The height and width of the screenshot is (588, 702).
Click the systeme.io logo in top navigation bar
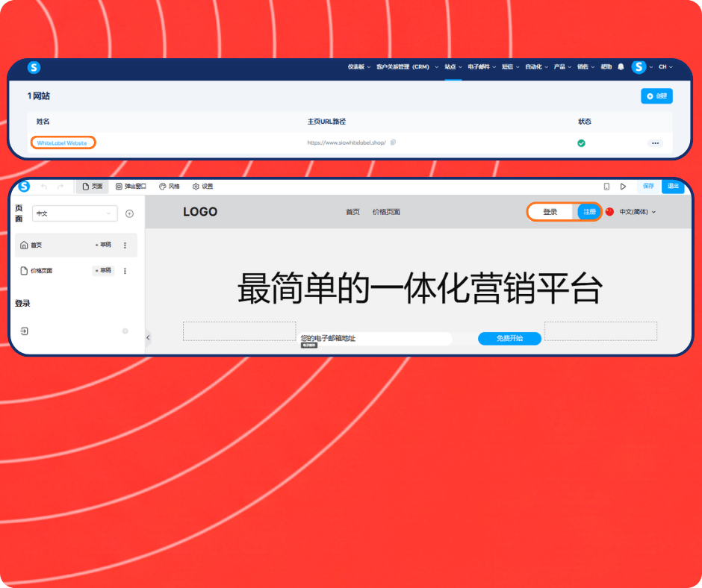[34, 67]
